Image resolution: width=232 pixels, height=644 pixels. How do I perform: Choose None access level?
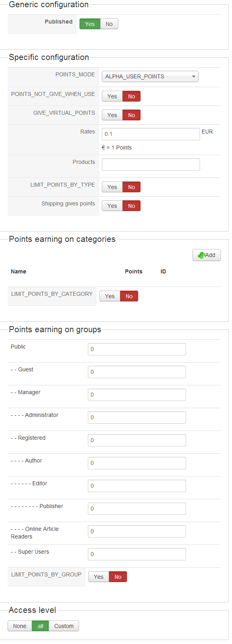(x=20, y=626)
